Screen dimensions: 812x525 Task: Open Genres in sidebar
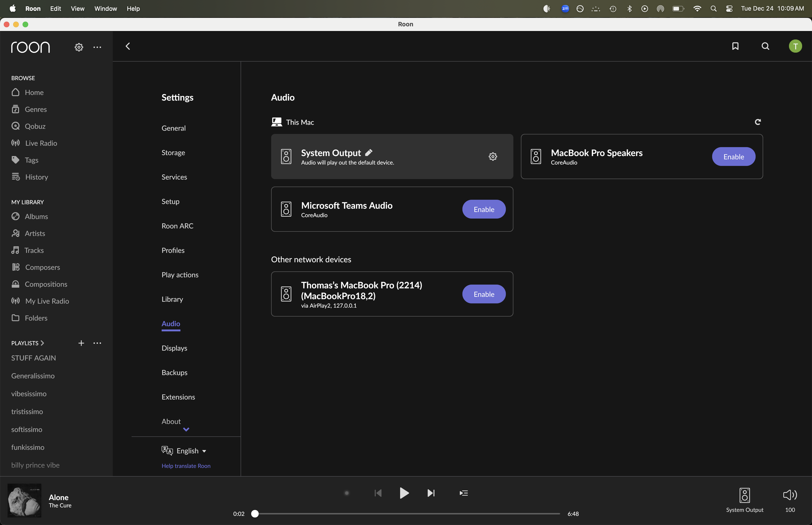(29, 109)
